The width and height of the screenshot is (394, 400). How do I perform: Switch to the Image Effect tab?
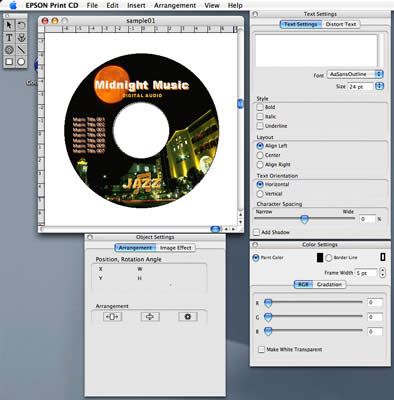point(175,248)
